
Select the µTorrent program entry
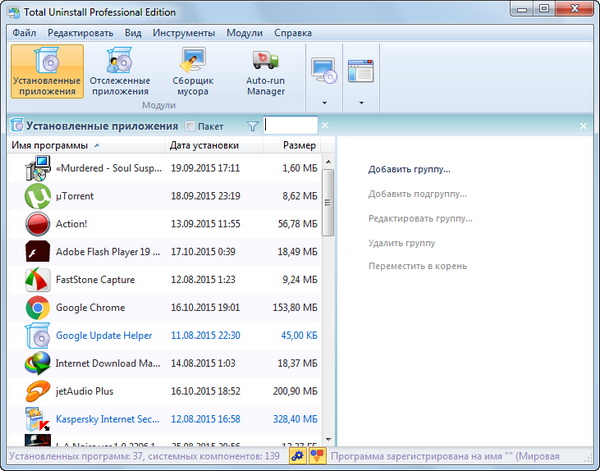(x=75, y=196)
